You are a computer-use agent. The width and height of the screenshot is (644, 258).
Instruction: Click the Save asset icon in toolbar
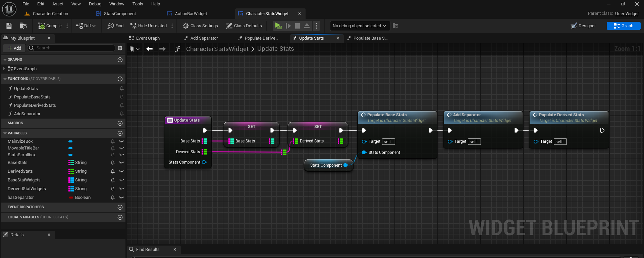coord(9,26)
